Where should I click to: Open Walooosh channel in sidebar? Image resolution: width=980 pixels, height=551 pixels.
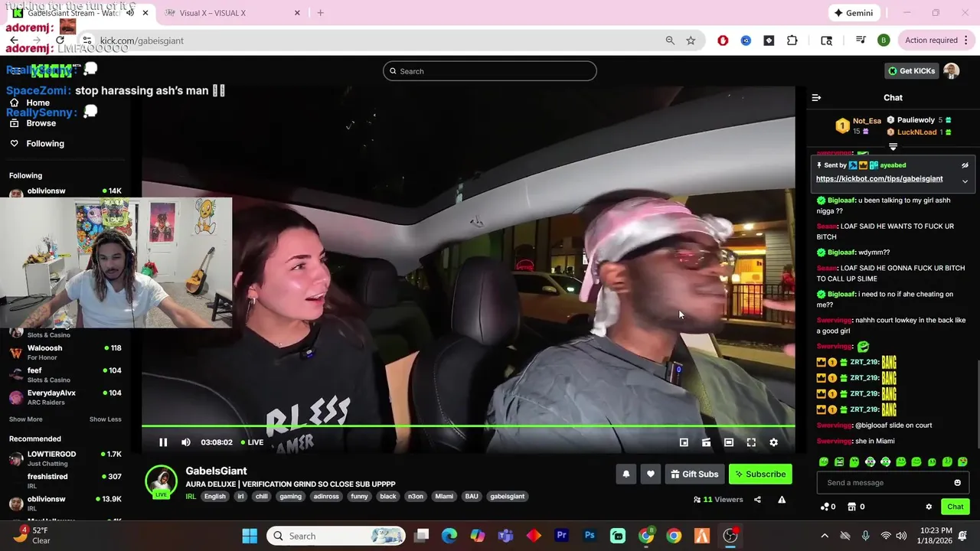pyautogui.click(x=64, y=353)
